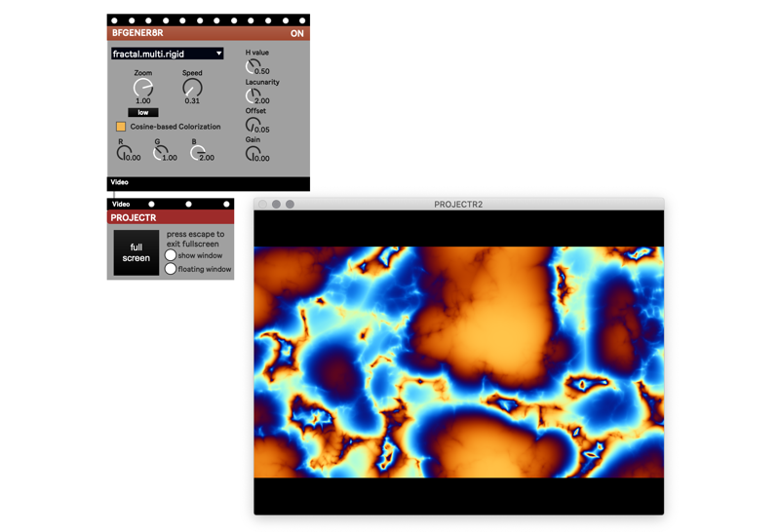Click the Gain dial

[x=253, y=153]
